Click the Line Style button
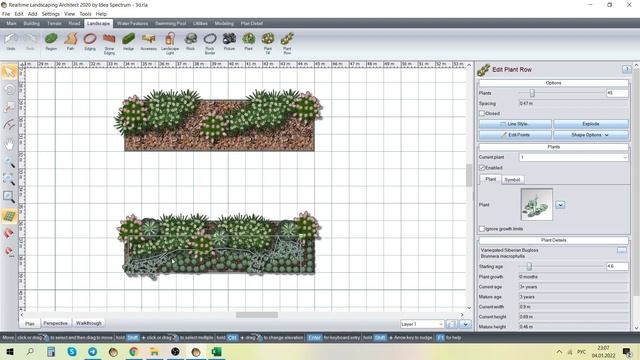The height and width of the screenshot is (360, 640). pyautogui.click(x=515, y=124)
